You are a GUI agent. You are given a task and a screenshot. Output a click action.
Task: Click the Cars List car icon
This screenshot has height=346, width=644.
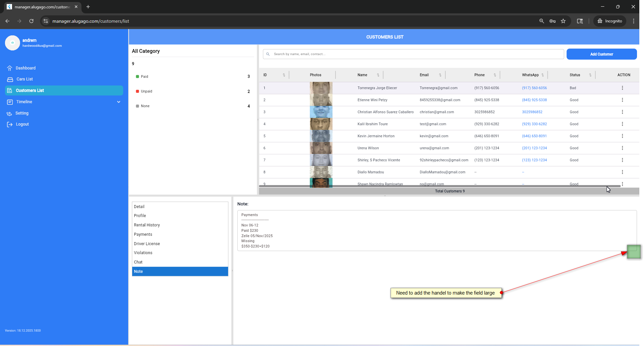pos(10,79)
